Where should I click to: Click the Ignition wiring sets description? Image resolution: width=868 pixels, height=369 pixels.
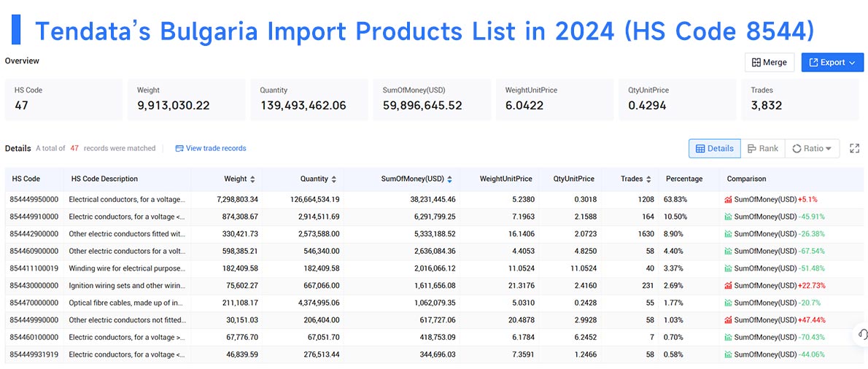[x=128, y=285]
